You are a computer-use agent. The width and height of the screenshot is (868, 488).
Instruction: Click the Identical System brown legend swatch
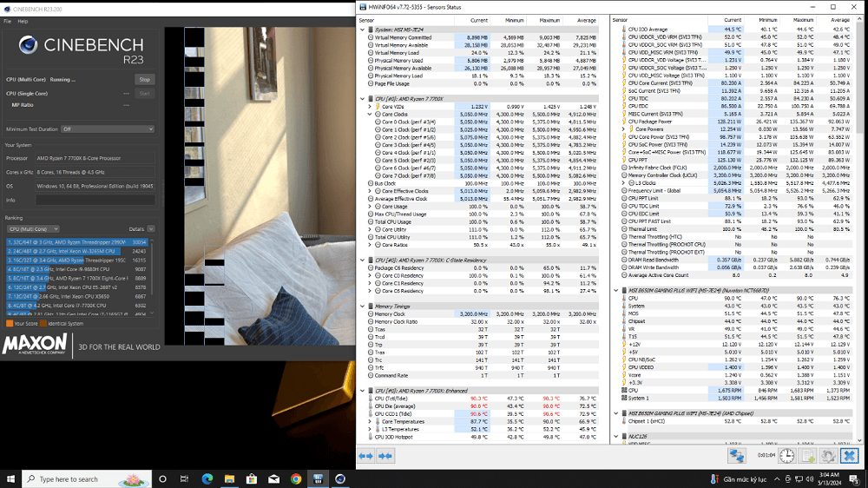tap(43, 324)
